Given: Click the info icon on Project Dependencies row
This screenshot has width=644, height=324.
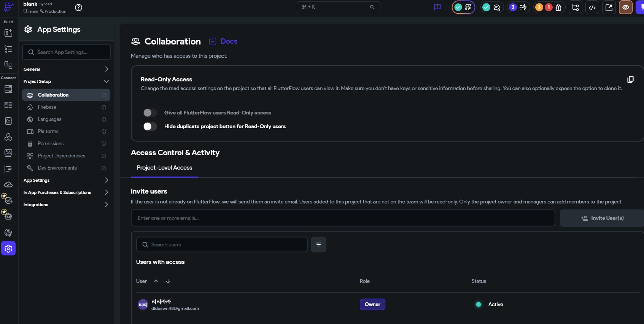Looking at the screenshot, I should click(x=104, y=156).
